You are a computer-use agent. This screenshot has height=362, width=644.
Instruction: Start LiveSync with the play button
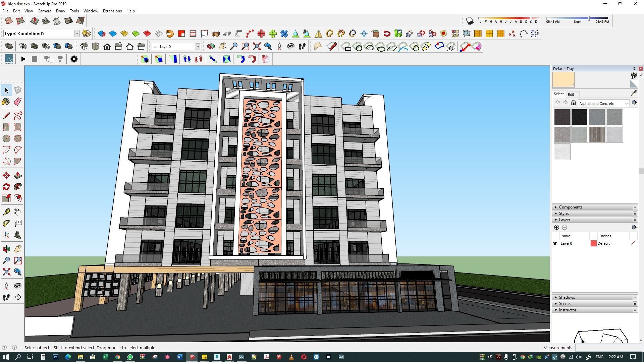(x=23, y=59)
